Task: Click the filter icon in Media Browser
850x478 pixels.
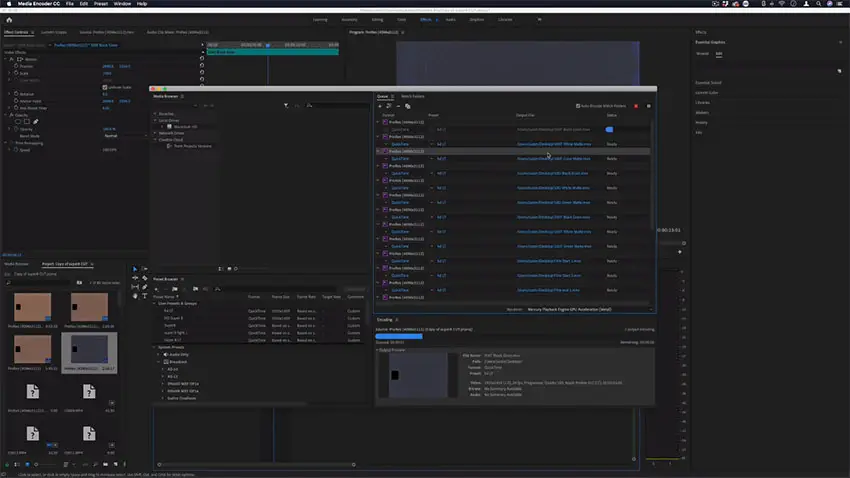Action: point(286,106)
